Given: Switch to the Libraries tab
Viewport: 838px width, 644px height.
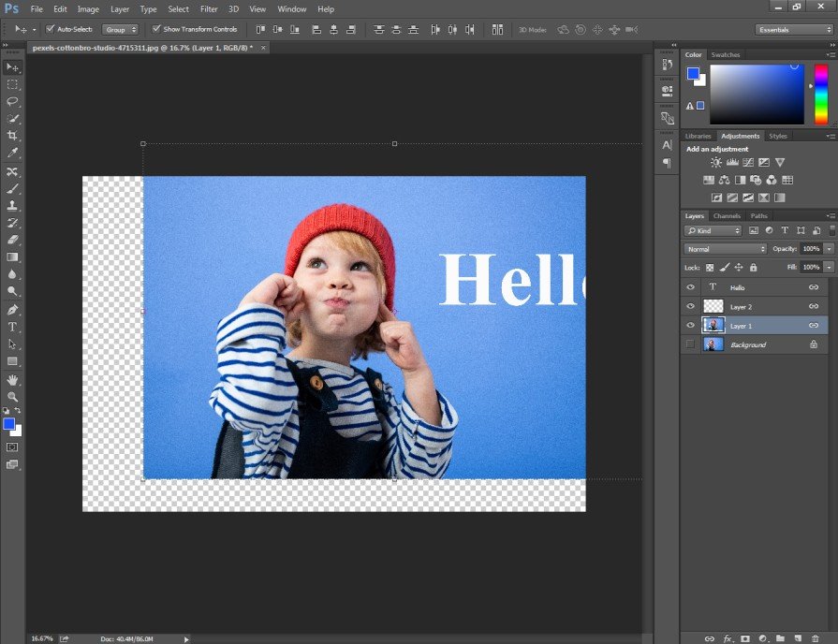Looking at the screenshot, I should point(698,136).
